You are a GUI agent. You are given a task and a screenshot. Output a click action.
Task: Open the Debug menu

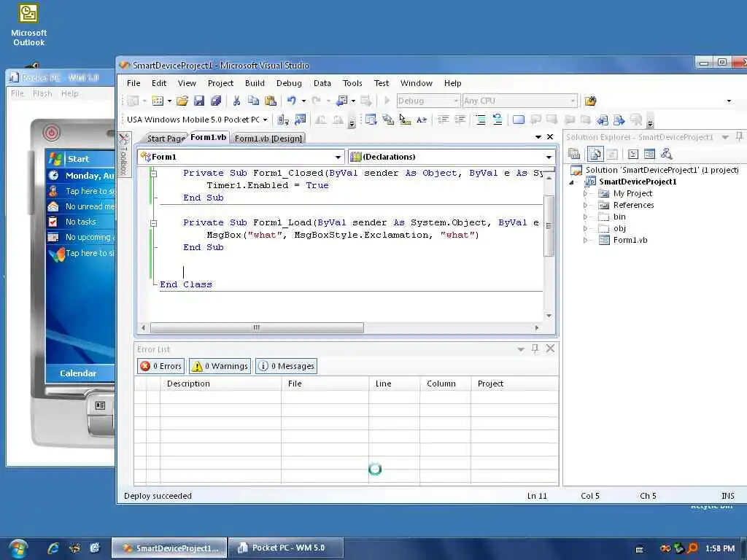pyautogui.click(x=289, y=83)
